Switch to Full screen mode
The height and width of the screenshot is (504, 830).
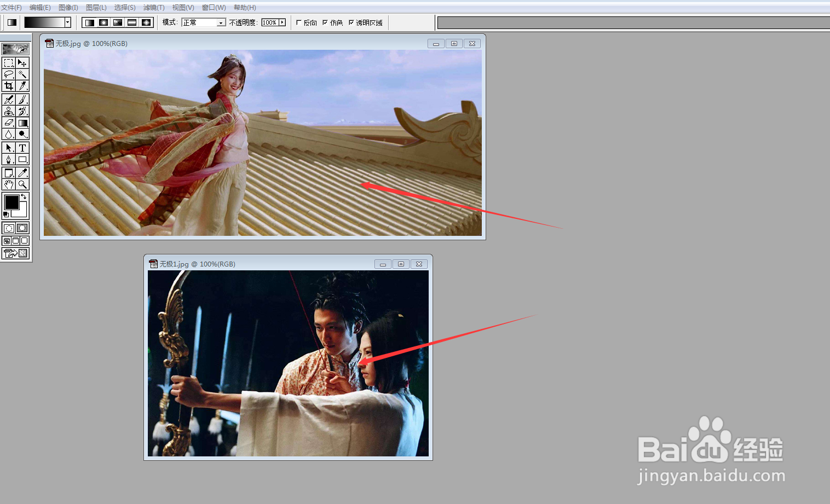[x=25, y=241]
